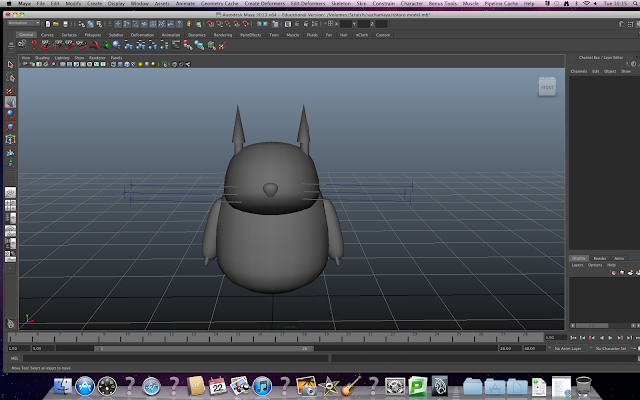Click the time range slider bar
The height and width of the screenshot is (400, 640).
204,349
